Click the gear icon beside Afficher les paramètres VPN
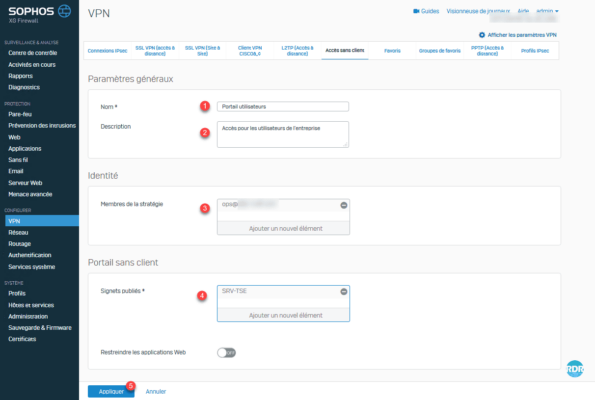The image size is (595, 400). tap(482, 35)
